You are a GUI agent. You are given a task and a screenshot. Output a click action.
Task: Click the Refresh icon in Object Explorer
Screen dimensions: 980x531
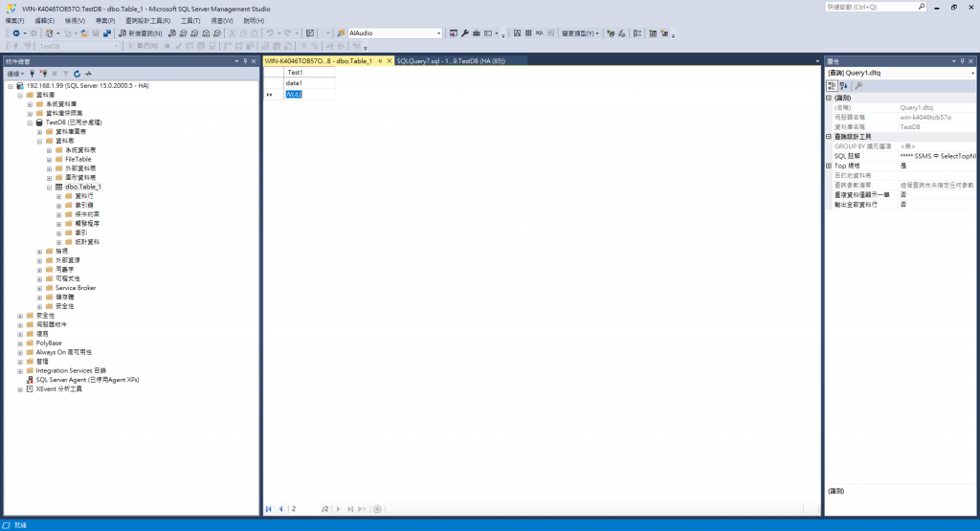(77, 74)
